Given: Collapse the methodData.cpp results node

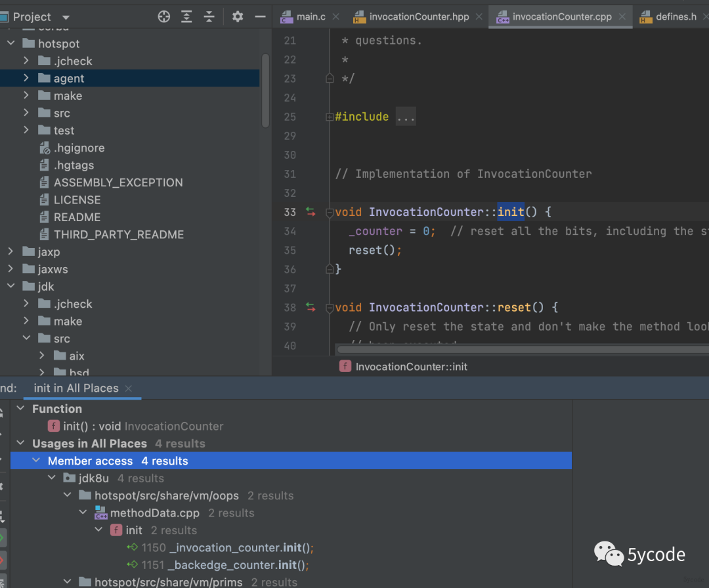Looking at the screenshot, I should (83, 513).
